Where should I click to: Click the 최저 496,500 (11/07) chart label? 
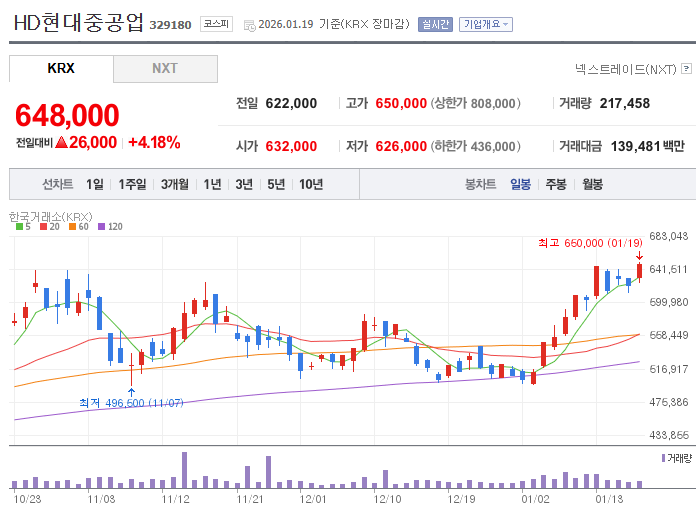tap(131, 403)
